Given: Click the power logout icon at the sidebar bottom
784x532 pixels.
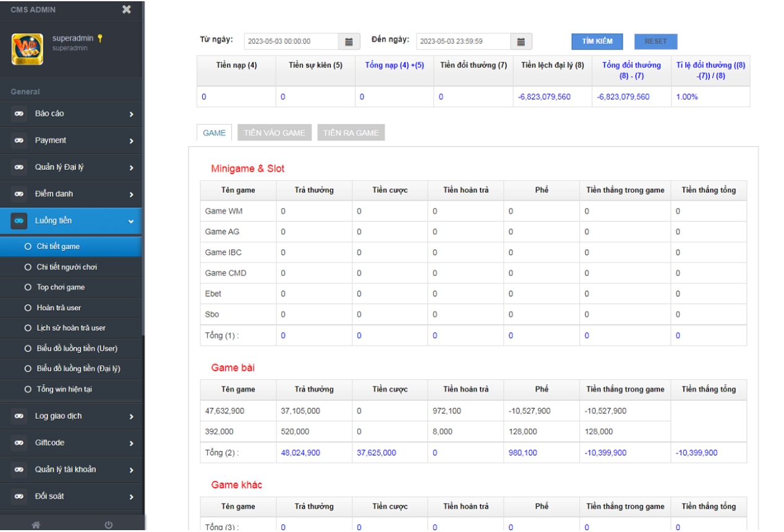Looking at the screenshot, I should coord(108,525).
